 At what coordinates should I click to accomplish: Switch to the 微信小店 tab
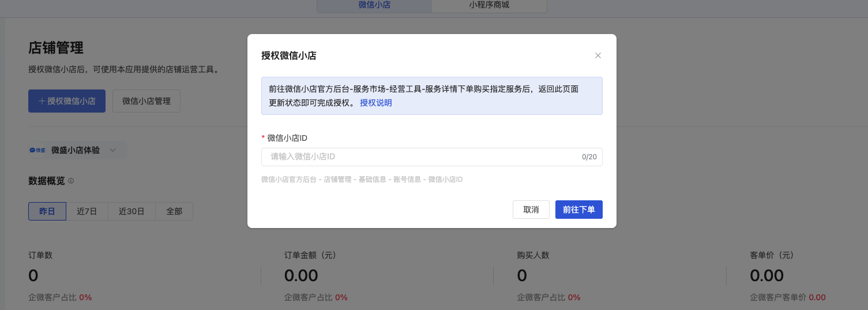coord(374,5)
